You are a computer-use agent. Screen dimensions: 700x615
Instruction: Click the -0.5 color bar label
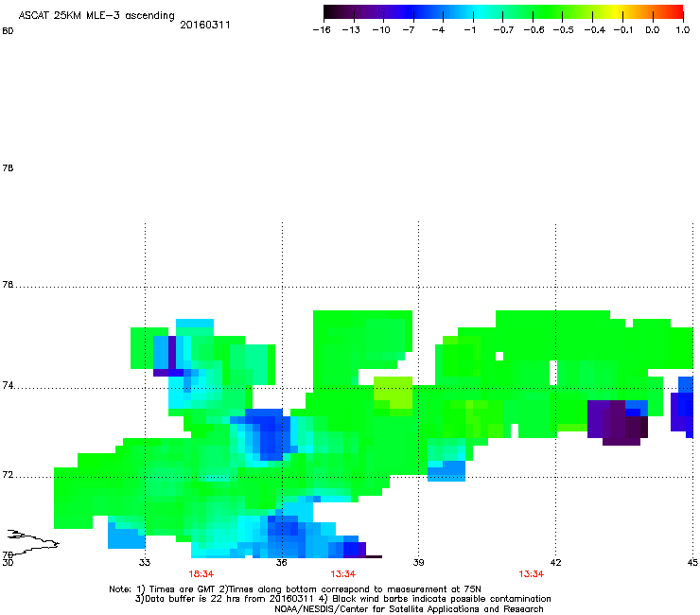pos(563,30)
